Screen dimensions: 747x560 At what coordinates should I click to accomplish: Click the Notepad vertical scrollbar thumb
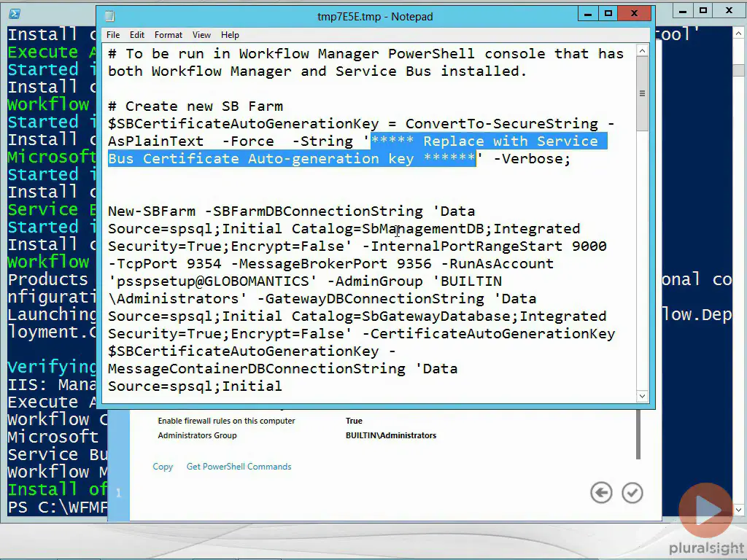coord(642,93)
